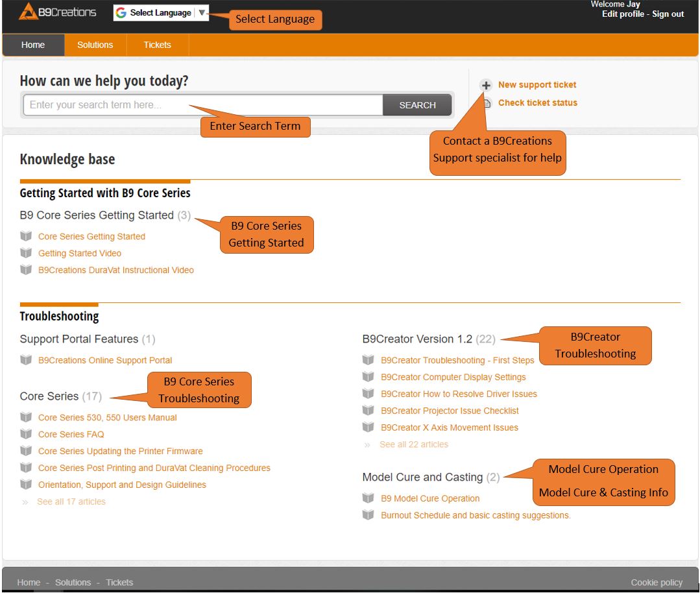700x593 pixels.
Task: Click the SEARCH button
Action: pos(417,105)
